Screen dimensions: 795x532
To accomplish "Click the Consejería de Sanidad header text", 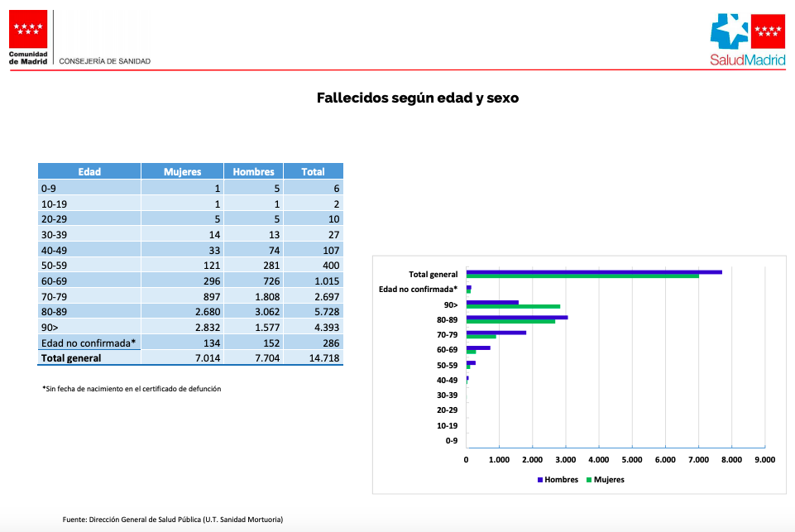I will (105, 60).
